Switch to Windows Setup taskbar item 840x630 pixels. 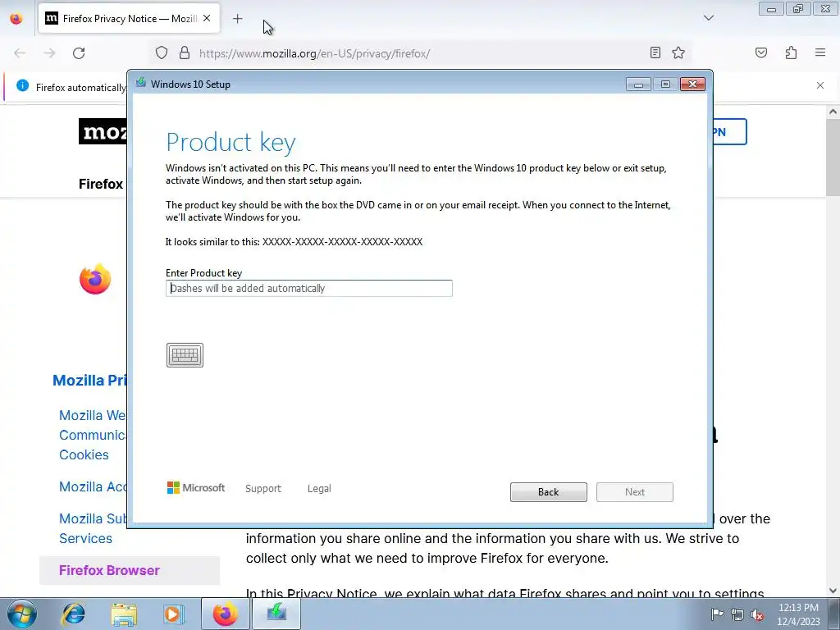pos(276,614)
